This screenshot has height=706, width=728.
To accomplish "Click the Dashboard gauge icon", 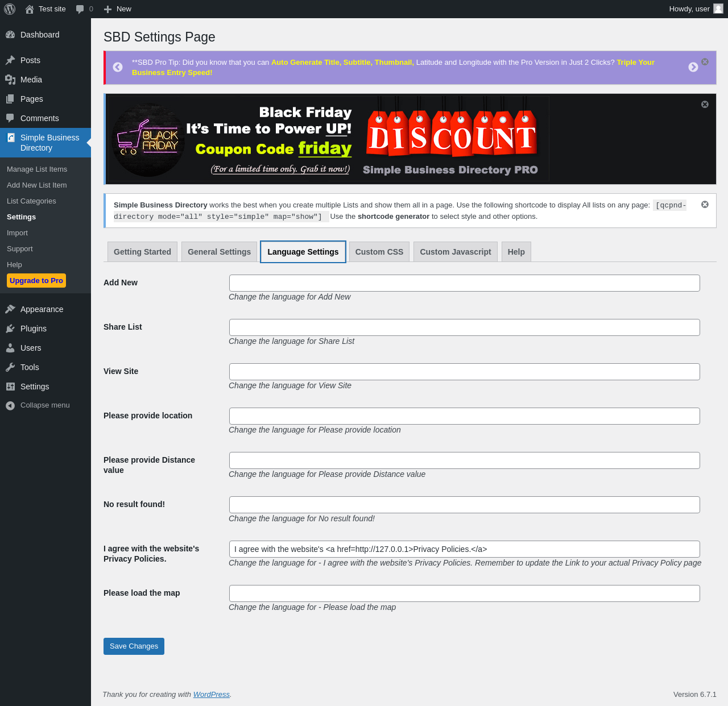I will coord(10,35).
